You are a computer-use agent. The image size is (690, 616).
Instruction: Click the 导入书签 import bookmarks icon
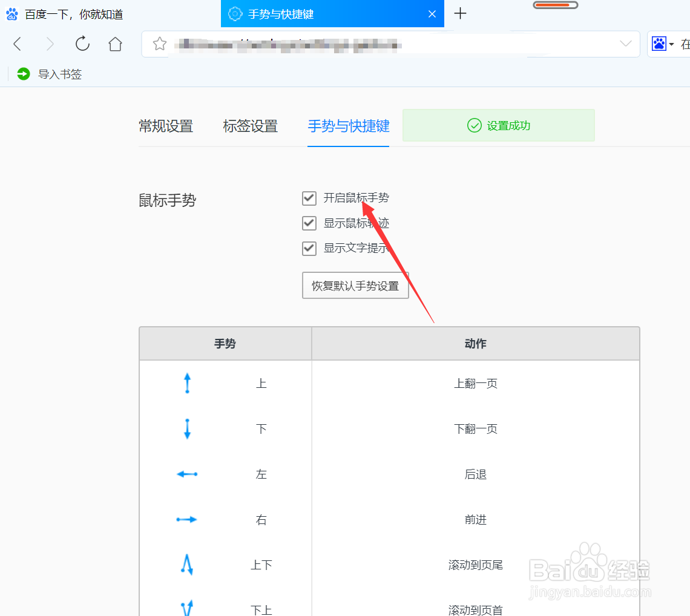pos(23,74)
